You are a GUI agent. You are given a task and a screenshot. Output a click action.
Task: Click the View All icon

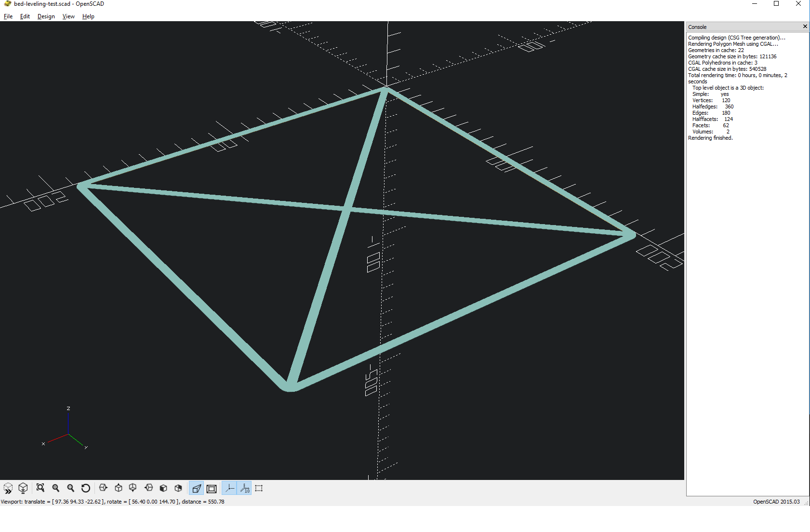40,488
